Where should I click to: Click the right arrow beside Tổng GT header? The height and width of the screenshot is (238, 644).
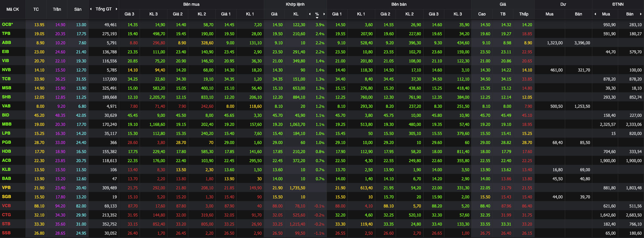(x=116, y=9)
